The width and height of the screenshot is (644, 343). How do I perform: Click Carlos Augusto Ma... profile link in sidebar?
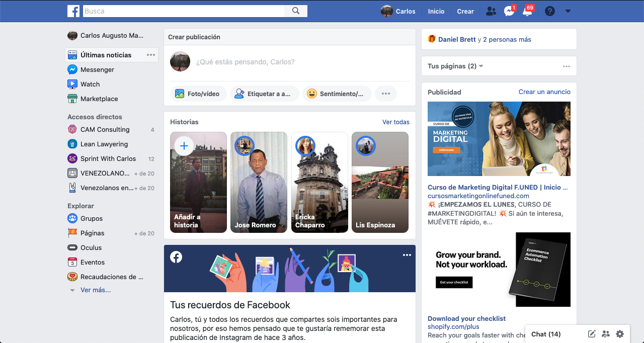112,35
